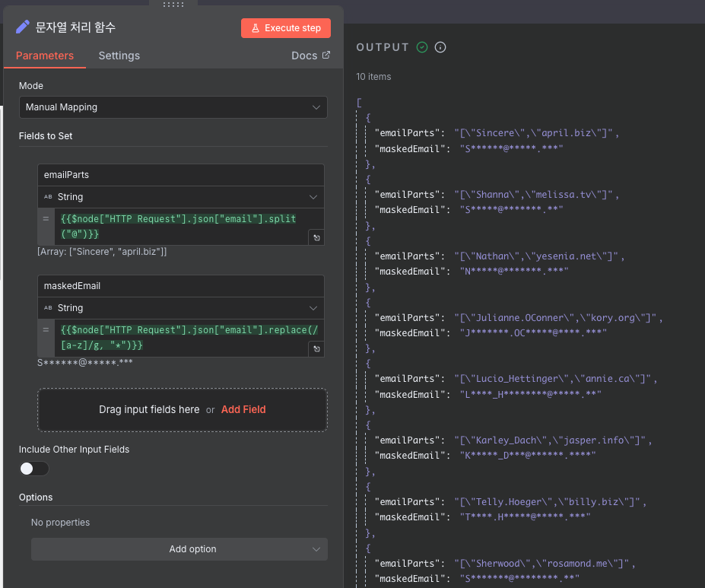
Task: Switch to the Settings tab
Action: (x=119, y=56)
